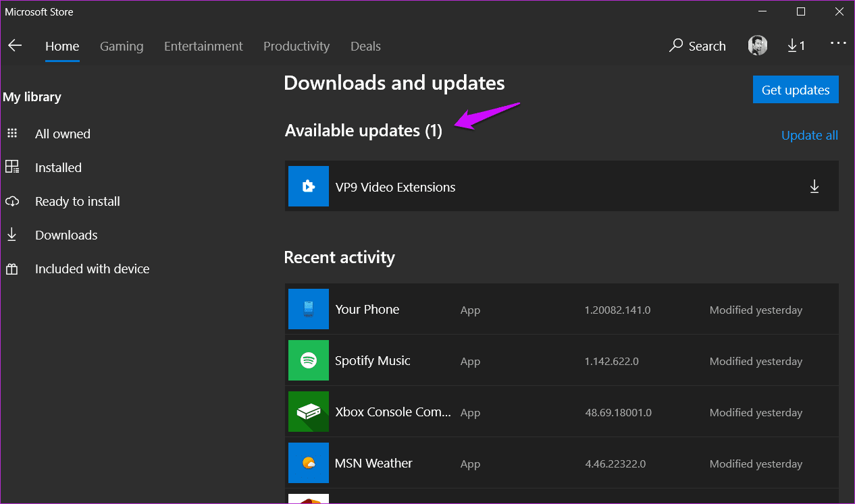Open the Xbox Console Com... entry name
The image size is (855, 504).
coord(393,412)
